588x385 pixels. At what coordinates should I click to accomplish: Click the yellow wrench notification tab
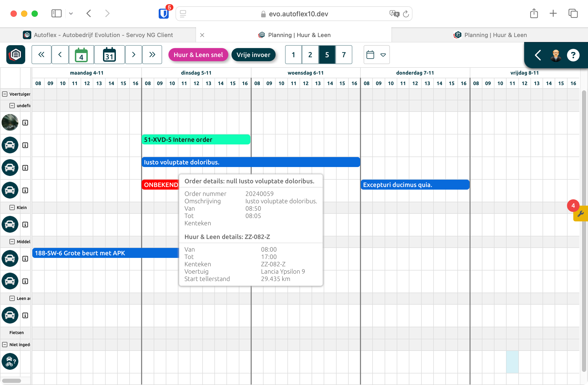tap(581, 214)
